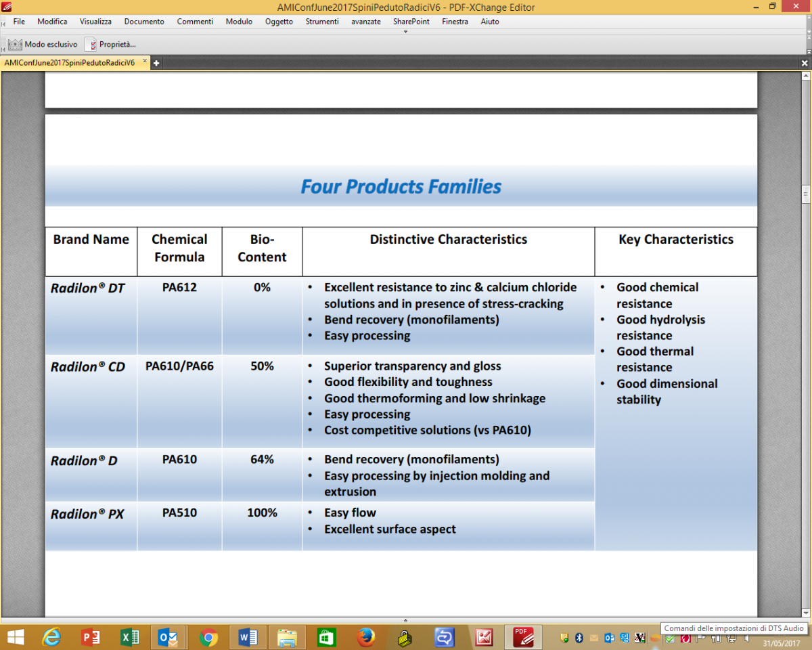
Task: Select the AMIConfJune2017SpiniPedutoRadiciV6 document tab
Action: 70,63
